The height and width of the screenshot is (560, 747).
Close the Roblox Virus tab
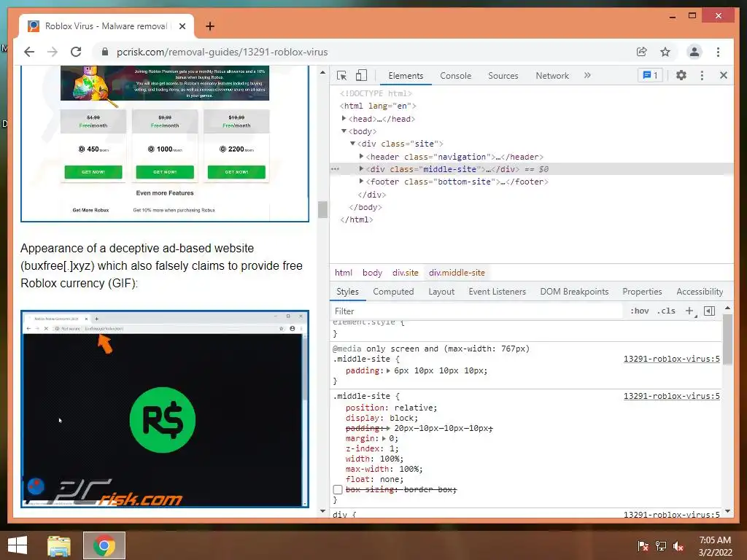tap(182, 26)
